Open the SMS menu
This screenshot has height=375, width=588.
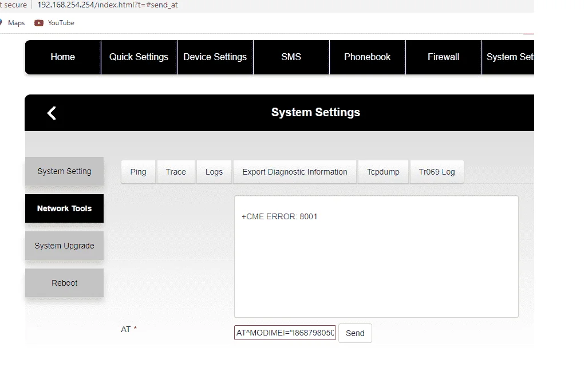[291, 57]
